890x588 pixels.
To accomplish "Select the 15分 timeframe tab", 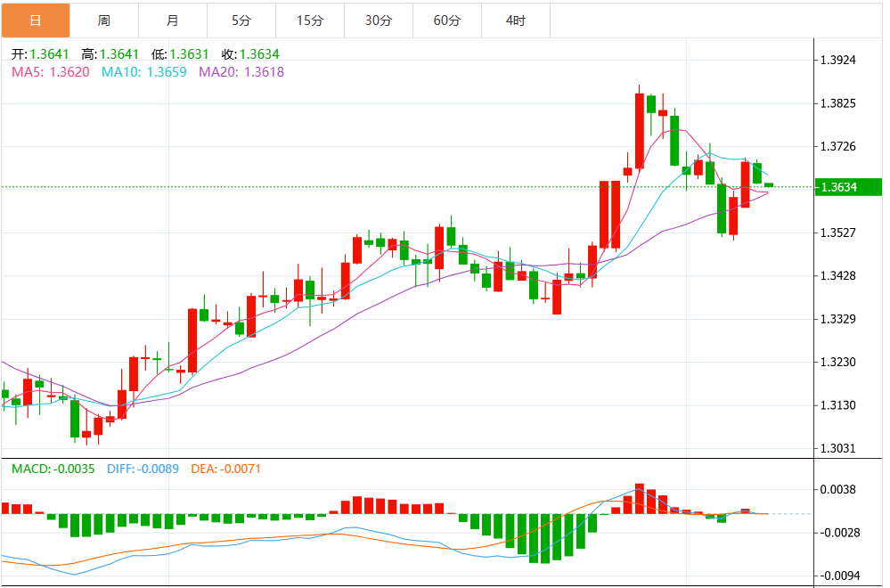I will pos(309,20).
